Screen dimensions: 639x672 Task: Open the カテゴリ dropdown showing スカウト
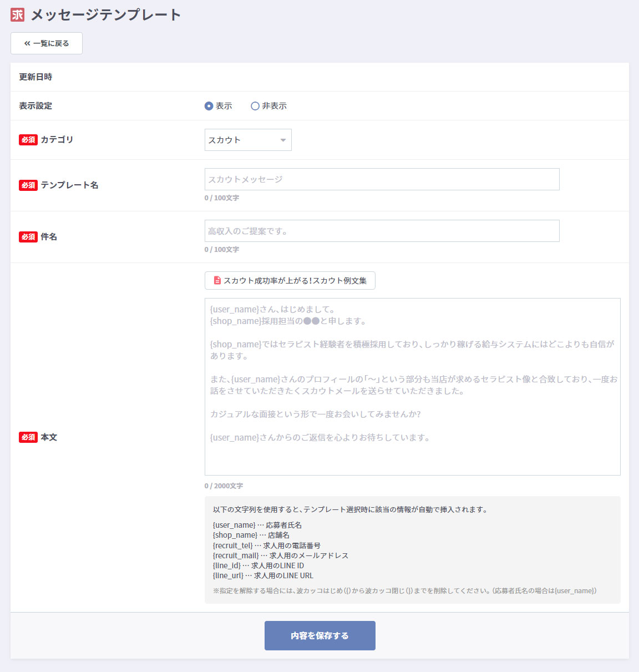click(x=248, y=140)
